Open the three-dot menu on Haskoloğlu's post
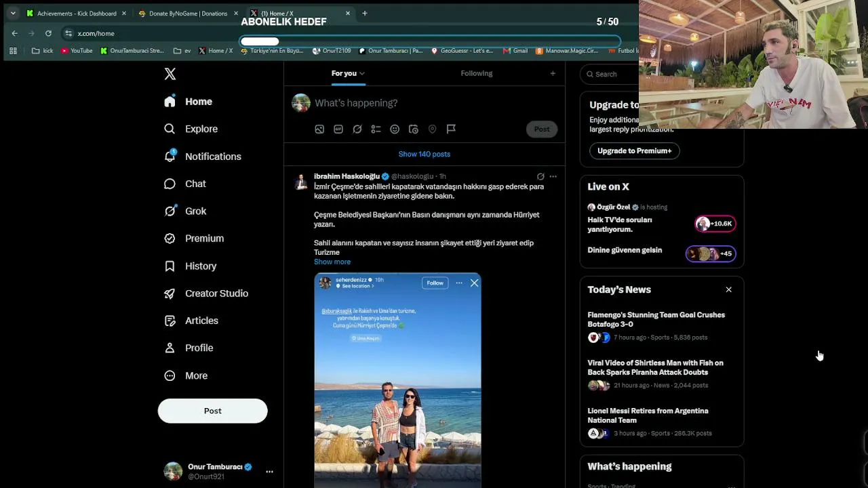 (x=553, y=176)
